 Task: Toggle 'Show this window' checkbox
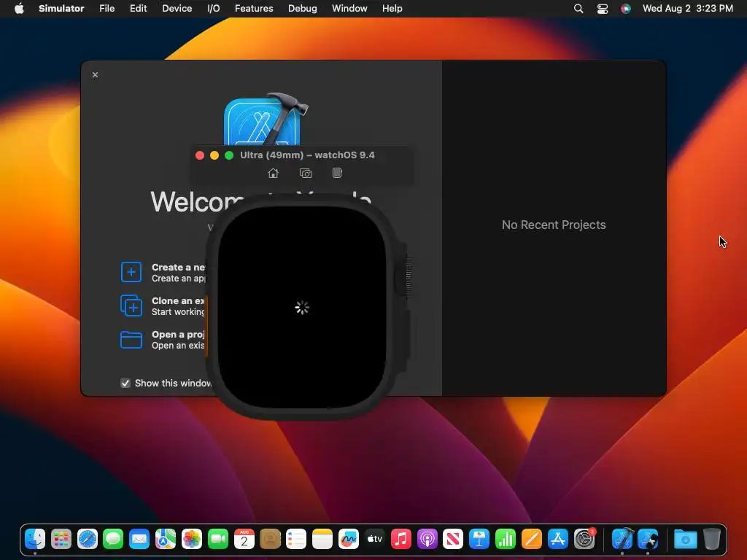(125, 383)
